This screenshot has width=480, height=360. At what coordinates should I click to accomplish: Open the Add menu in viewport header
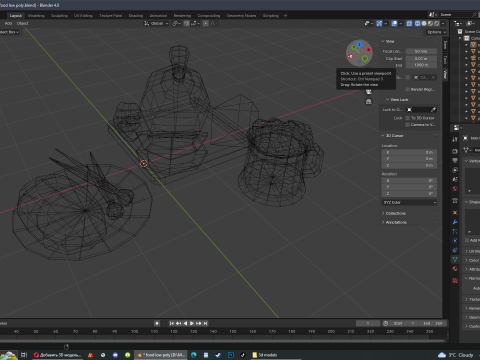point(8,23)
